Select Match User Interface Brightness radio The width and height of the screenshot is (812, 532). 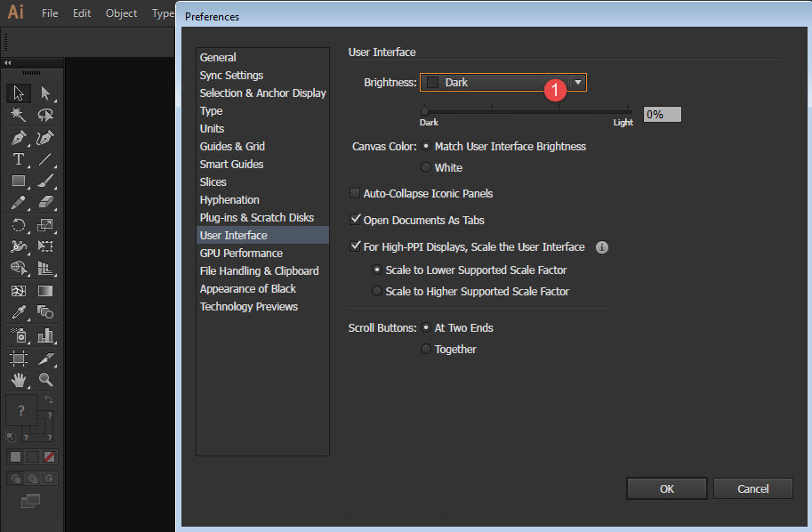point(426,147)
